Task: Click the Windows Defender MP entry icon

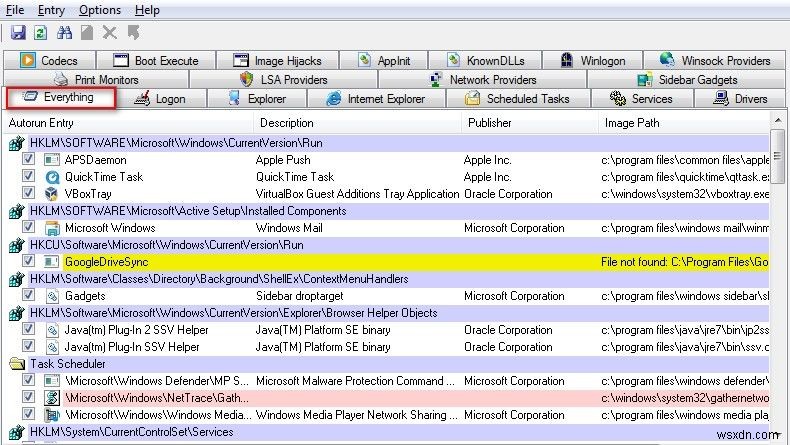Action: pos(51,381)
